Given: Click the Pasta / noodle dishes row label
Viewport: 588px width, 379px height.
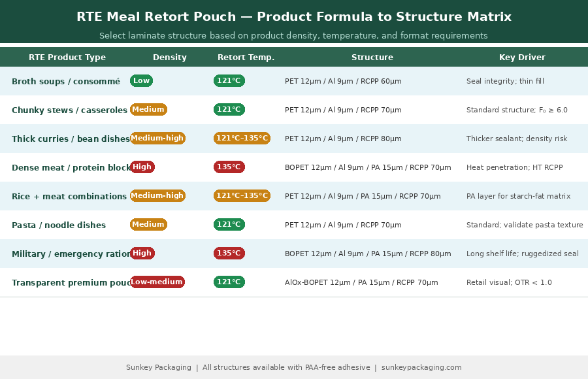Looking at the screenshot, I should pos(59,225).
